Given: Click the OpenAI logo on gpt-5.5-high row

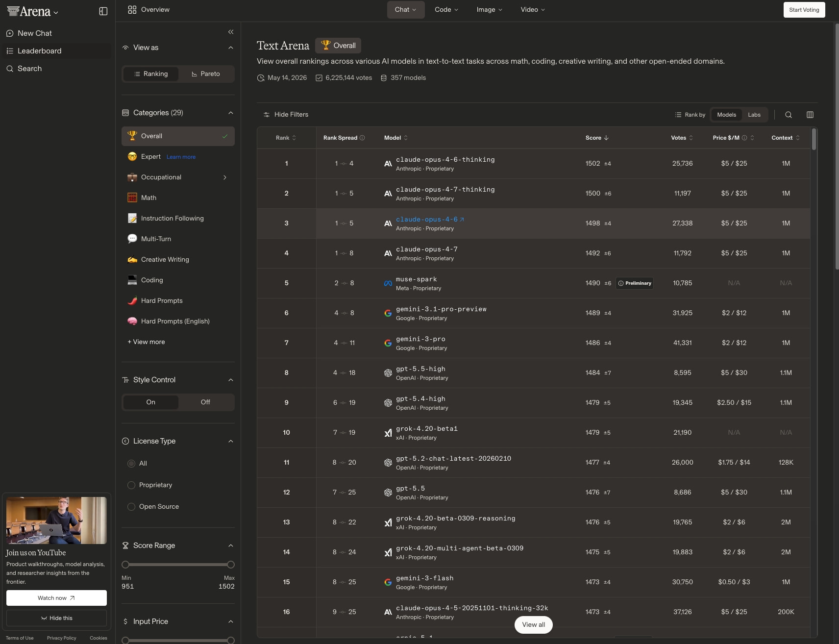Looking at the screenshot, I should click(388, 373).
